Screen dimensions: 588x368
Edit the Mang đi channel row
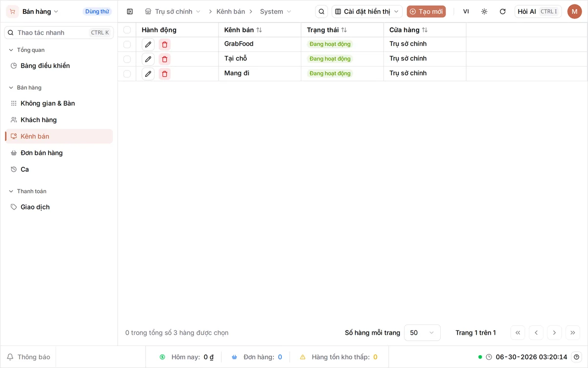[148, 74]
